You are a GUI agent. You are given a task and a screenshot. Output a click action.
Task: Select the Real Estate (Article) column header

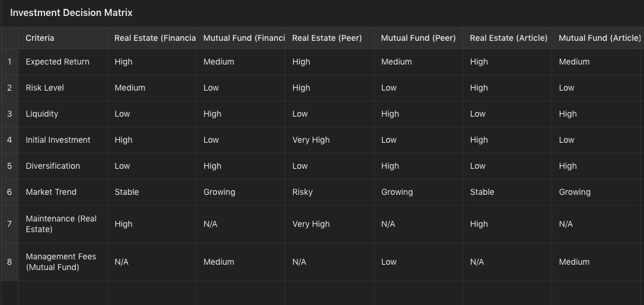507,38
